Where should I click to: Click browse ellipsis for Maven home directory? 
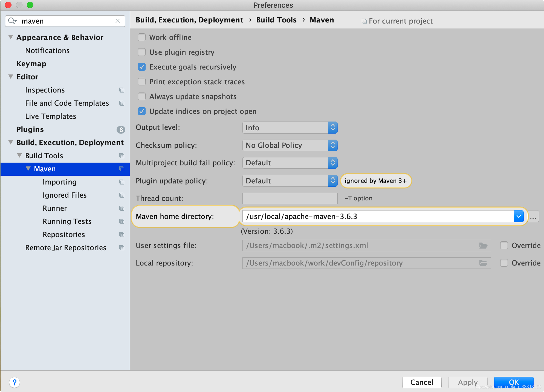533,217
